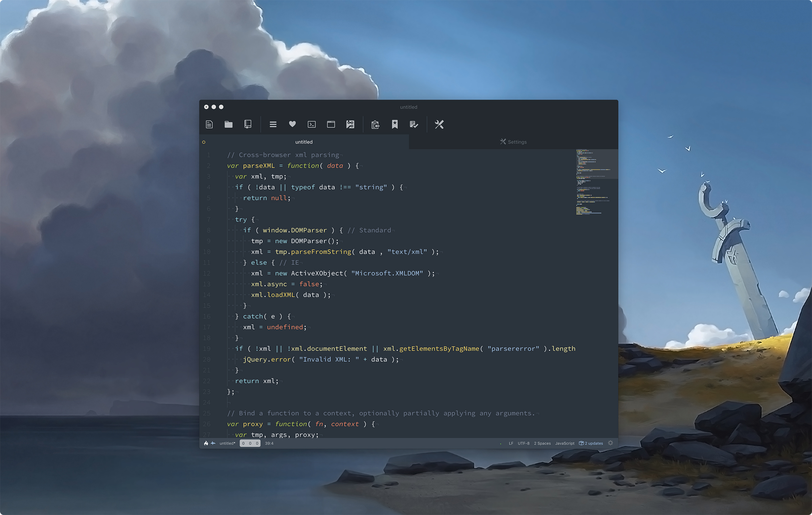
Task: Click the repository book icon
Action: pyautogui.click(x=248, y=125)
